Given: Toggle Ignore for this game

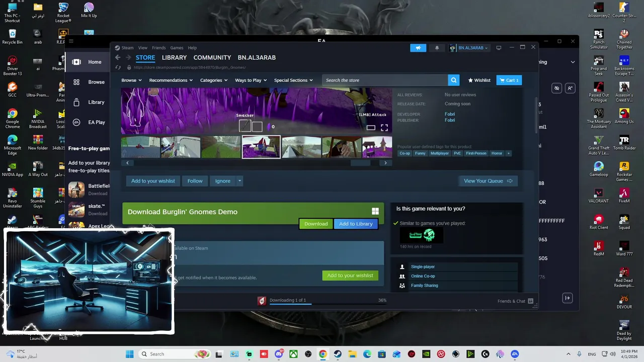Looking at the screenshot, I should click(223, 181).
